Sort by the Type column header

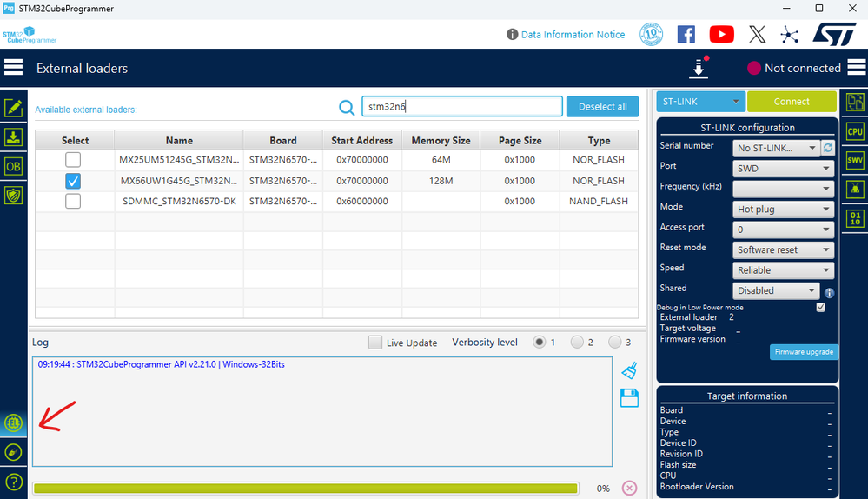pyautogui.click(x=599, y=140)
